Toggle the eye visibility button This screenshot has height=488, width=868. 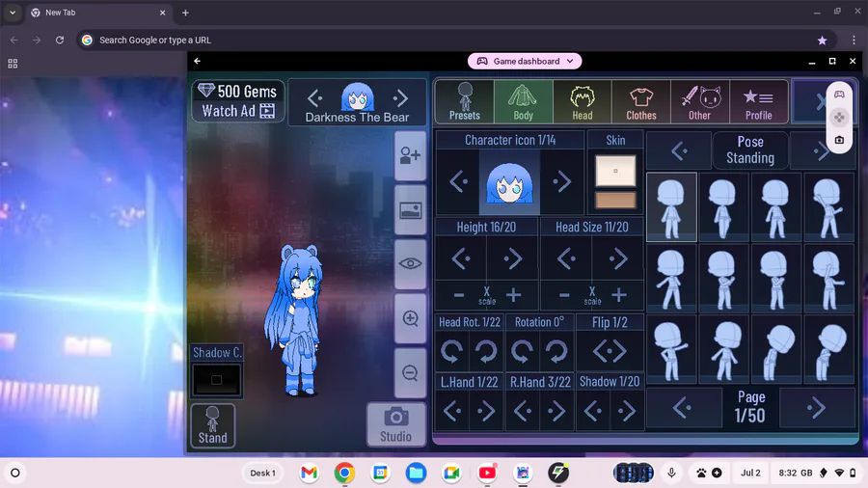(410, 264)
